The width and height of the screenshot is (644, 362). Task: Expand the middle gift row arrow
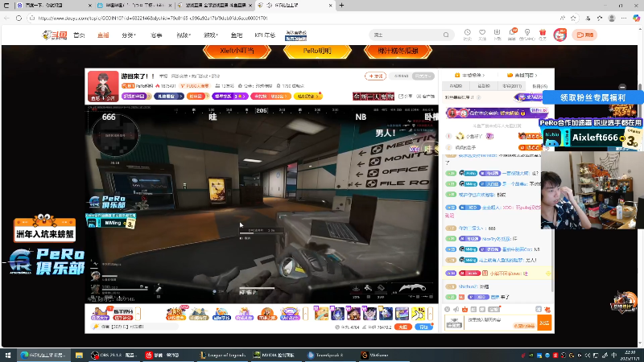pyautogui.click(x=305, y=314)
